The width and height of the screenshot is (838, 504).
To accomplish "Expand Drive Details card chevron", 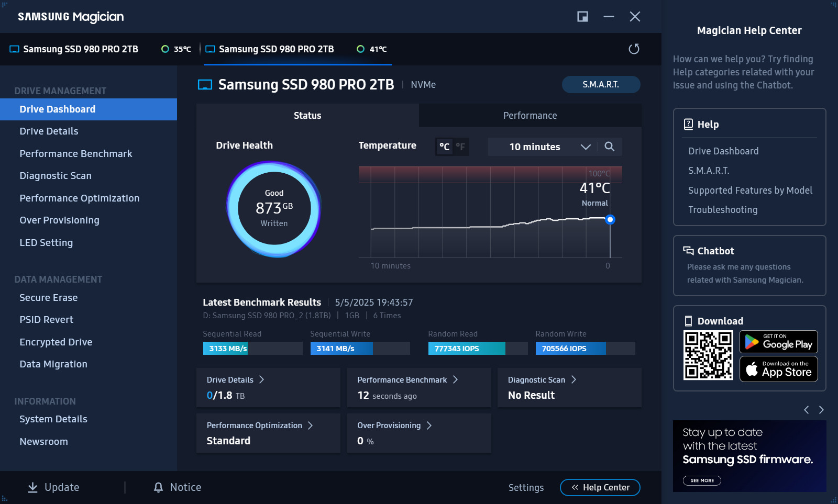I will click(x=261, y=379).
